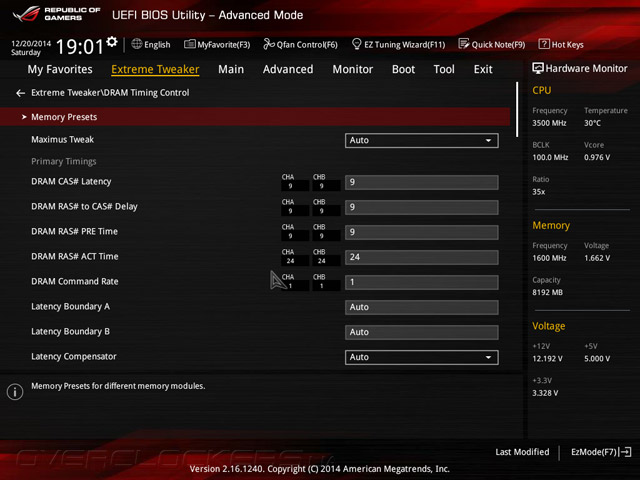This screenshot has width=640, height=480.
Task: Click the DRAM CAS# Latency value field
Action: point(422,182)
